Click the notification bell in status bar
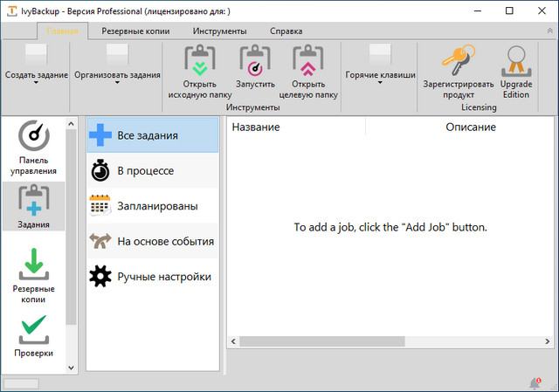The width and height of the screenshot is (559, 392). (x=534, y=383)
